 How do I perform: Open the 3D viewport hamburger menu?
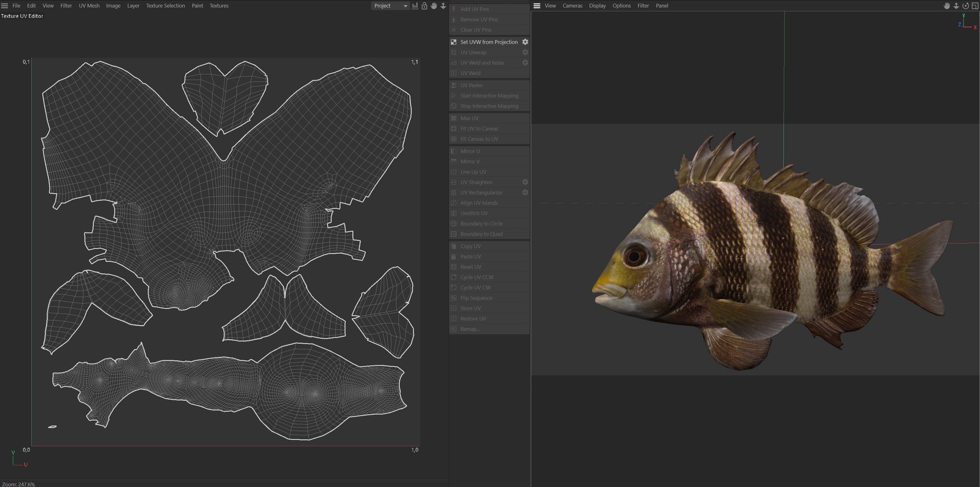537,6
